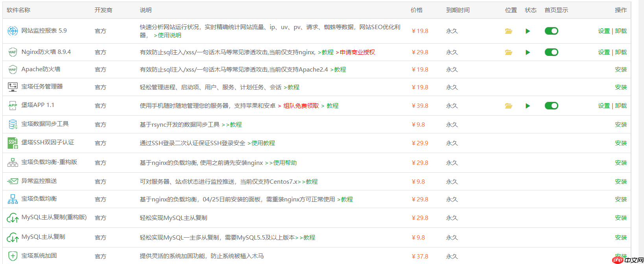Install 异常监控推送 via 安装
644x264 pixels.
pos(621,182)
